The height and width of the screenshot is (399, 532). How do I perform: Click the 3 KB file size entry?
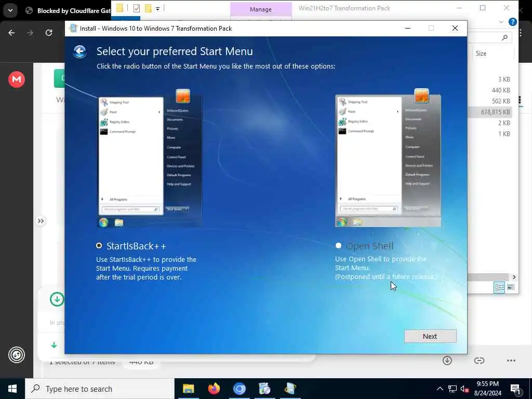(504, 79)
